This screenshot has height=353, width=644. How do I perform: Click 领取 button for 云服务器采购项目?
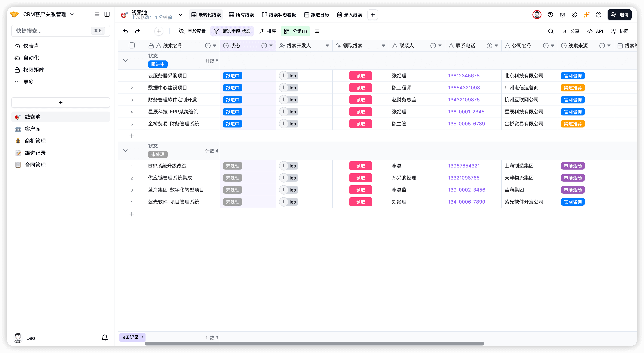(360, 76)
